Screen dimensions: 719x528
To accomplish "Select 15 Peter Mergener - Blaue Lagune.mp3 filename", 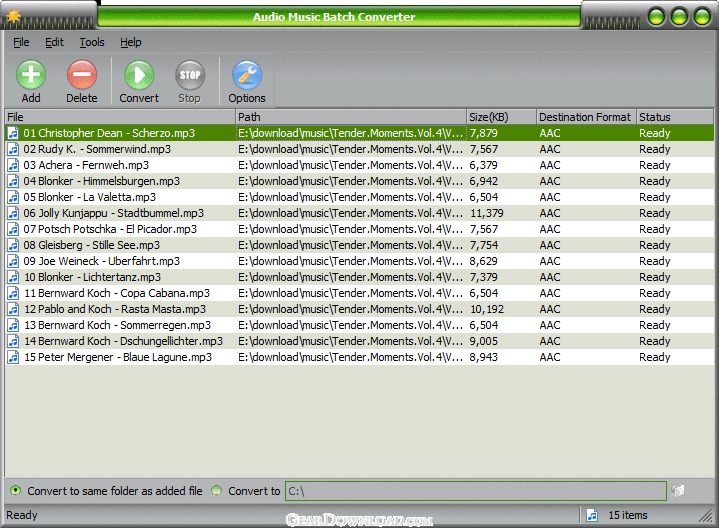I will [x=118, y=357].
